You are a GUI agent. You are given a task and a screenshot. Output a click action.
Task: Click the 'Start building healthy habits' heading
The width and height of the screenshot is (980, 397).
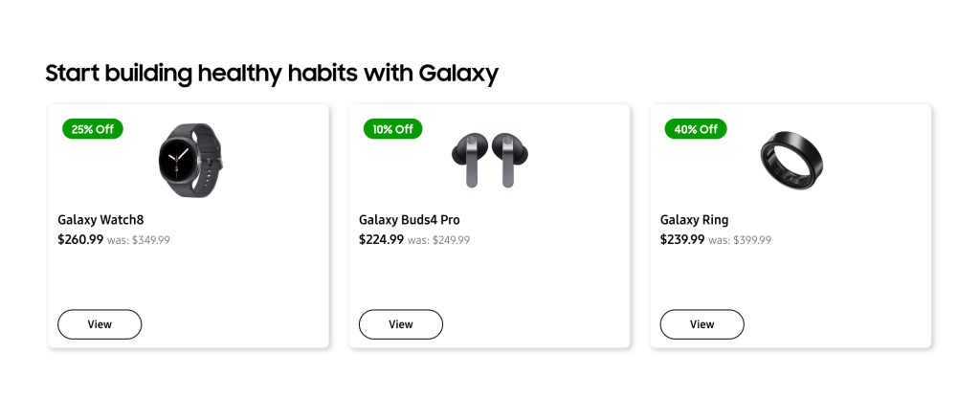272,74
